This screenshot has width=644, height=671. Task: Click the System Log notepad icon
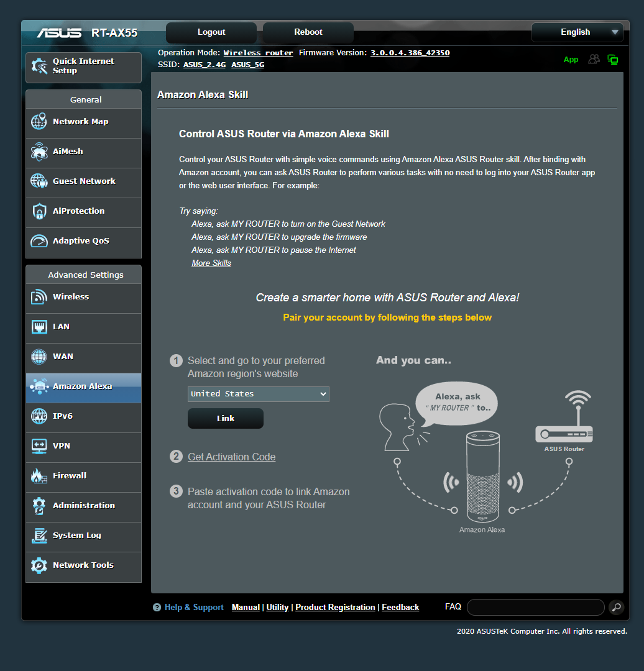[39, 536]
